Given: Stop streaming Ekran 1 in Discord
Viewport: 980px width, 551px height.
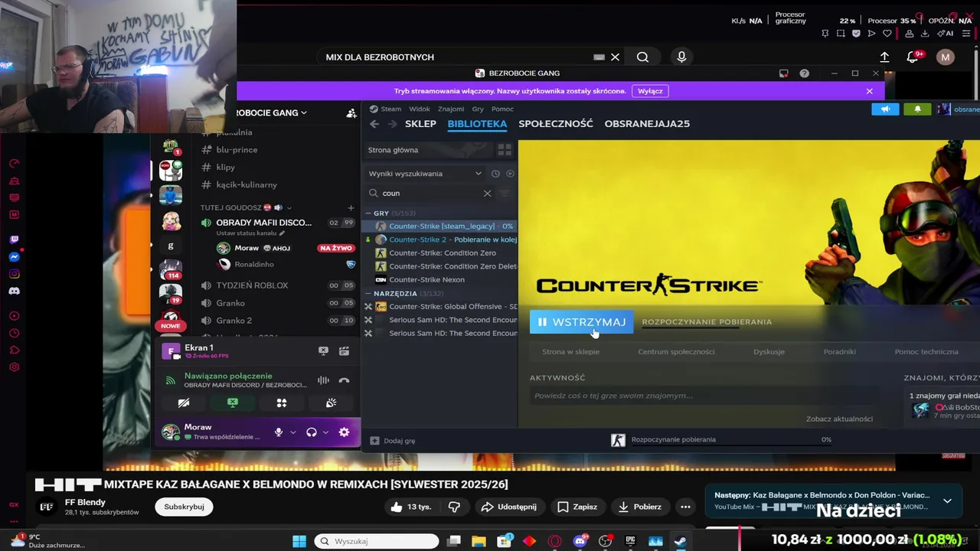Looking at the screenshot, I should tap(323, 350).
